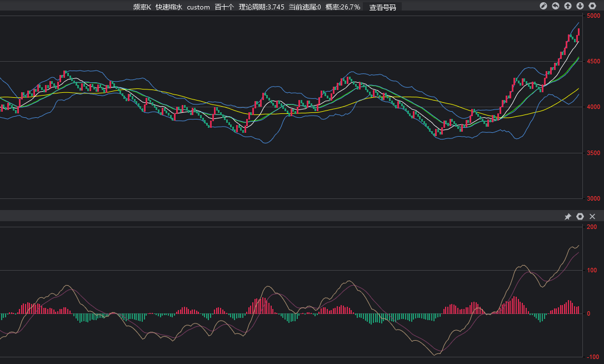Screen dimensions: 604x364
Task: Click the 3000 price axis label
Action: 593,199
